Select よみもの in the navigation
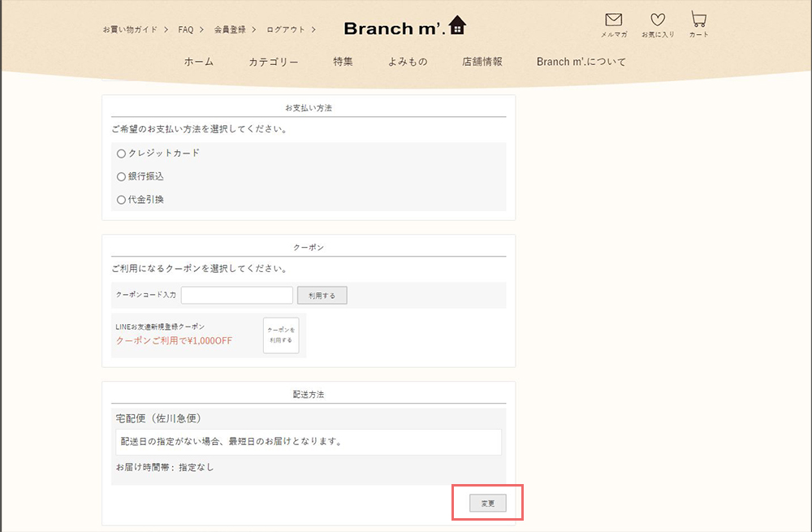The image size is (812, 532). pos(408,62)
